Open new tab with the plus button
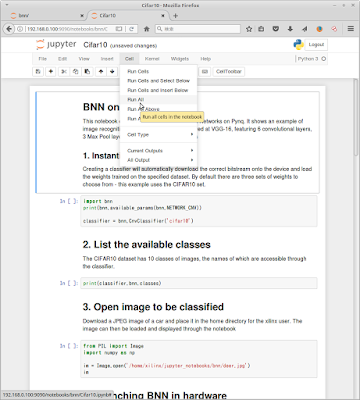The image size is (360, 400). [x=176, y=16]
